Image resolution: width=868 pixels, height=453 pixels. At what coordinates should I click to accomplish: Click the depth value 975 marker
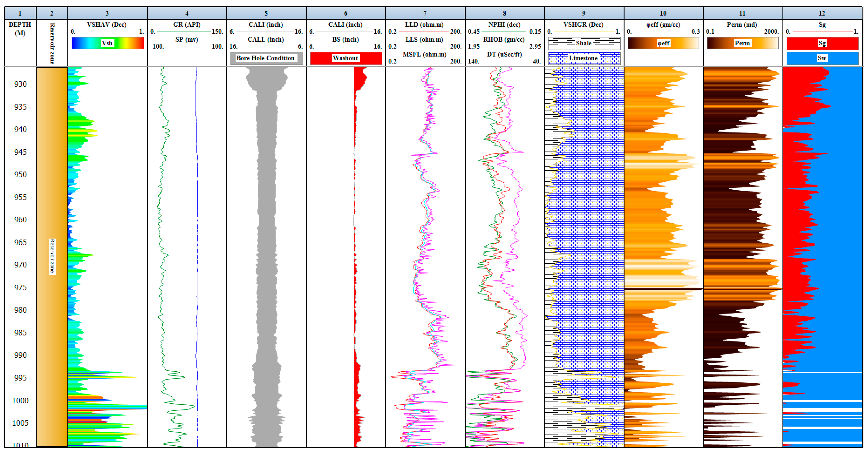(x=21, y=287)
